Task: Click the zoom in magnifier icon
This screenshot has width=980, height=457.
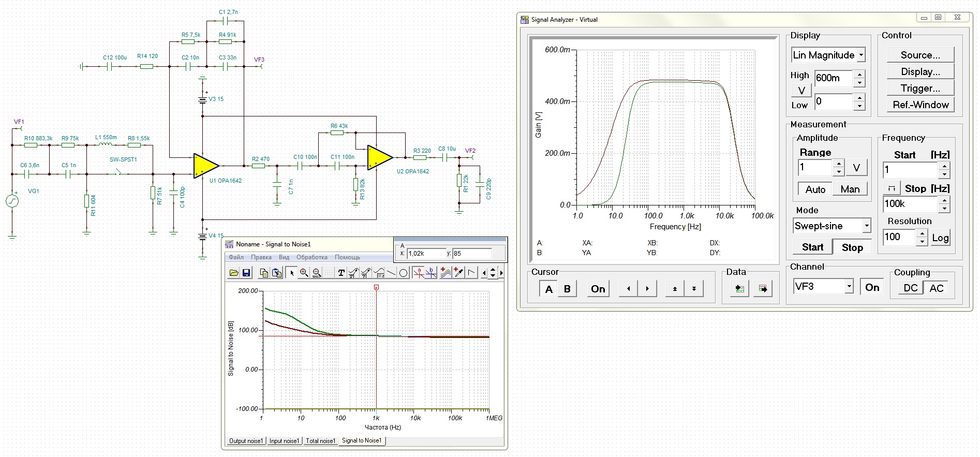Action: (304, 273)
